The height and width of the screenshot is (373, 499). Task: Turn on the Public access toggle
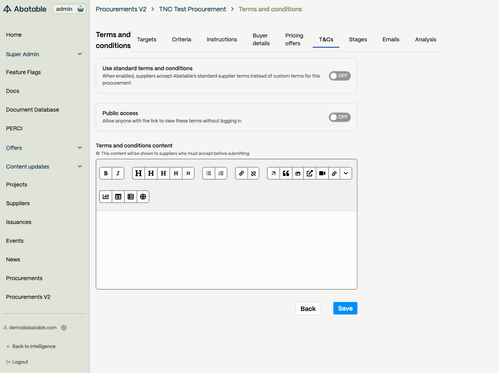340,117
